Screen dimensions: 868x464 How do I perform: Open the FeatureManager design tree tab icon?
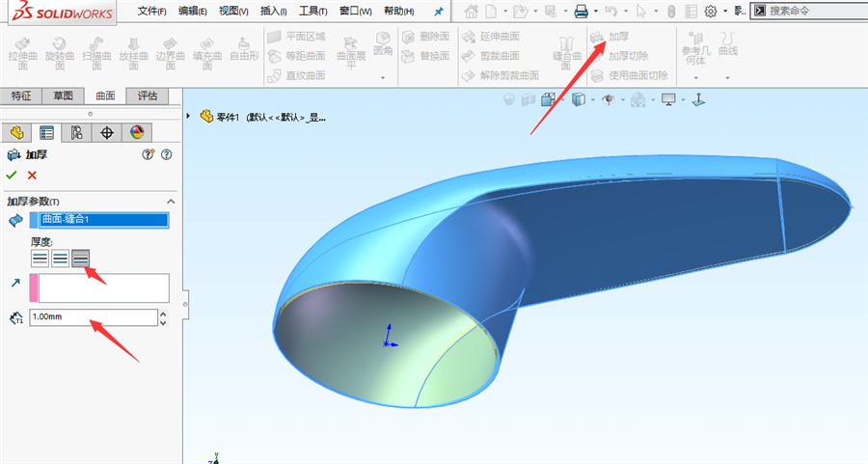tap(16, 133)
